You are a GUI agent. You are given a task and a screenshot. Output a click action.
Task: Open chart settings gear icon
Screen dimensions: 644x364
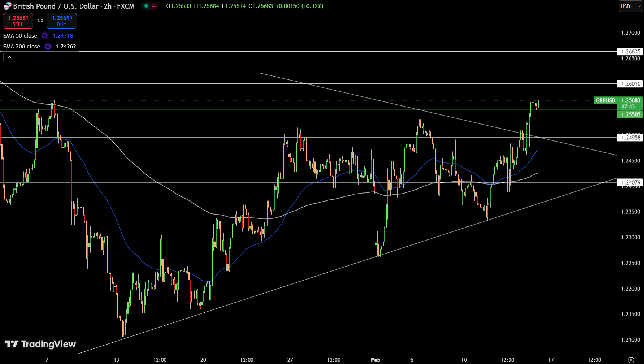pos(631,360)
